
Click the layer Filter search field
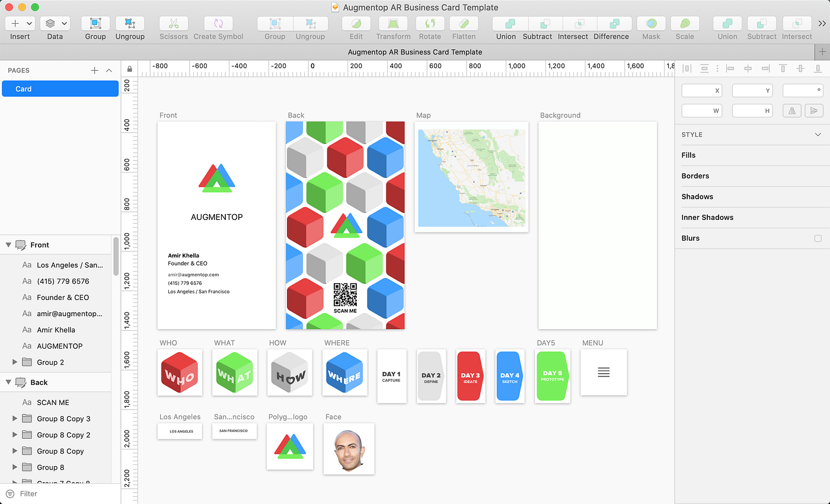click(x=60, y=493)
